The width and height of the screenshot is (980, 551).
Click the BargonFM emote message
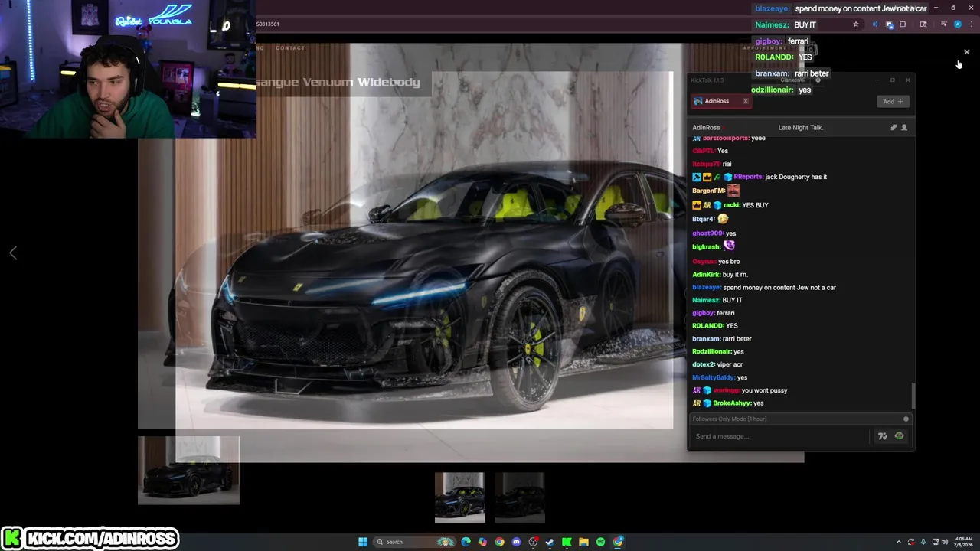pos(733,191)
